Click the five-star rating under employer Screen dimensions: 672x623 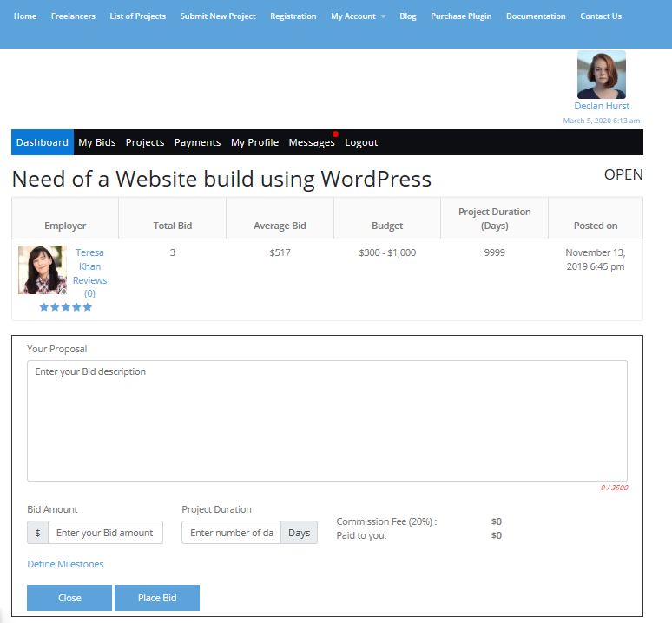[66, 307]
